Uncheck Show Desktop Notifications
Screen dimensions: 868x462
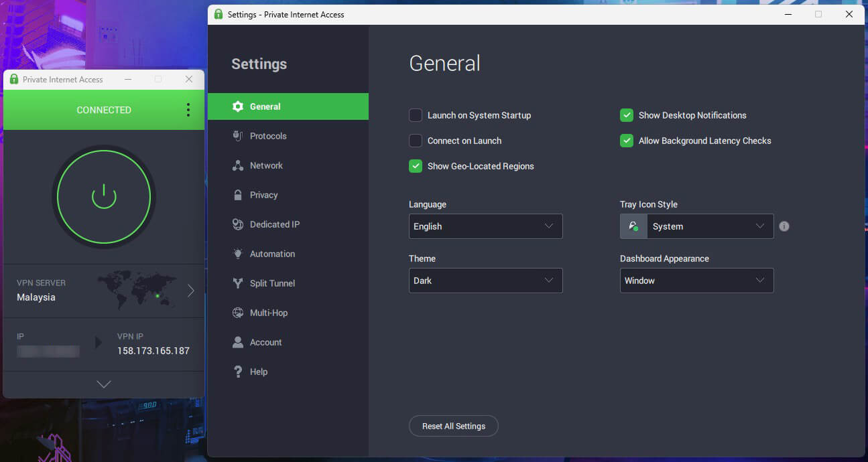tap(627, 115)
